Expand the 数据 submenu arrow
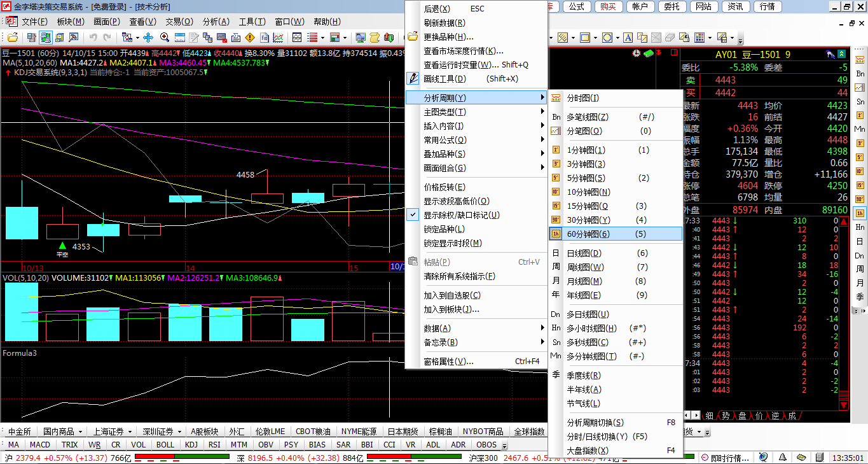This screenshot has height=464, width=868. tap(542, 328)
